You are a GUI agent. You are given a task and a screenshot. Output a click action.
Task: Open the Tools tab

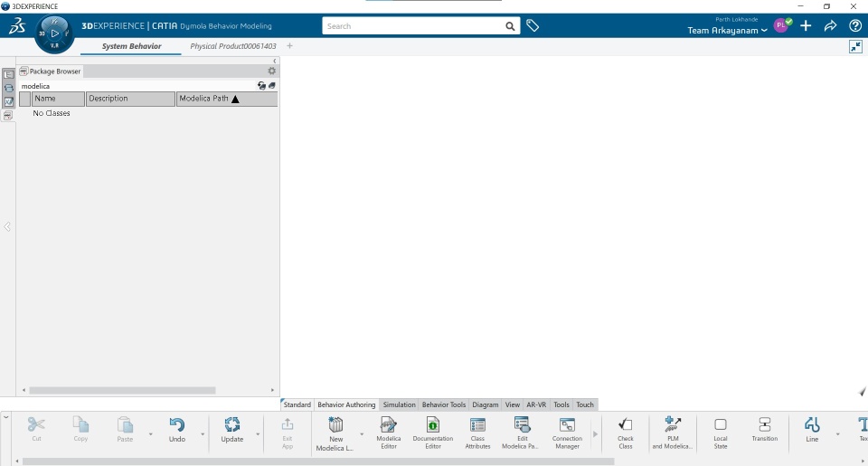[561, 404]
